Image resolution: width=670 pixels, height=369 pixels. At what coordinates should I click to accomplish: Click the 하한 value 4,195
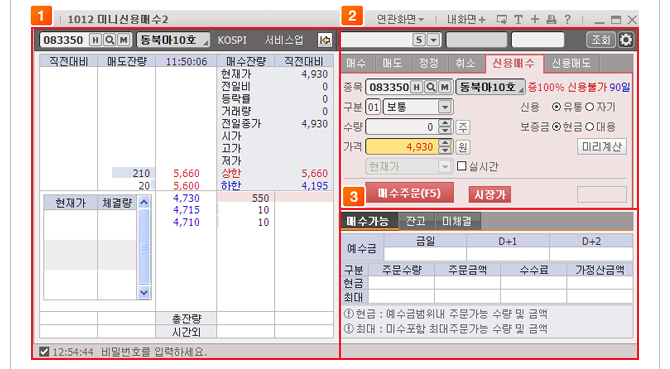314,186
